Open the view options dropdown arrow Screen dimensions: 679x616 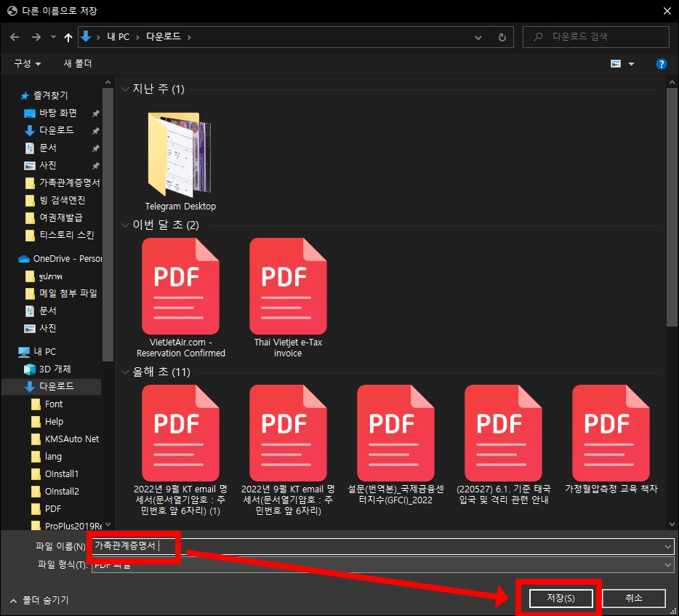631,64
